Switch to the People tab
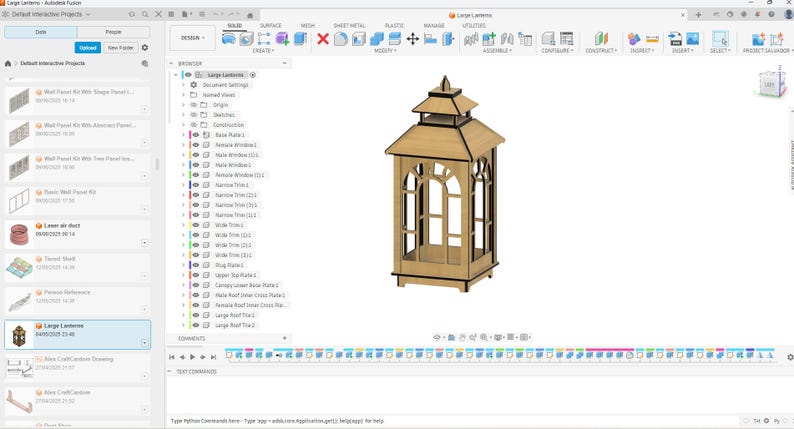This screenshot has height=429, width=794. pos(113,32)
